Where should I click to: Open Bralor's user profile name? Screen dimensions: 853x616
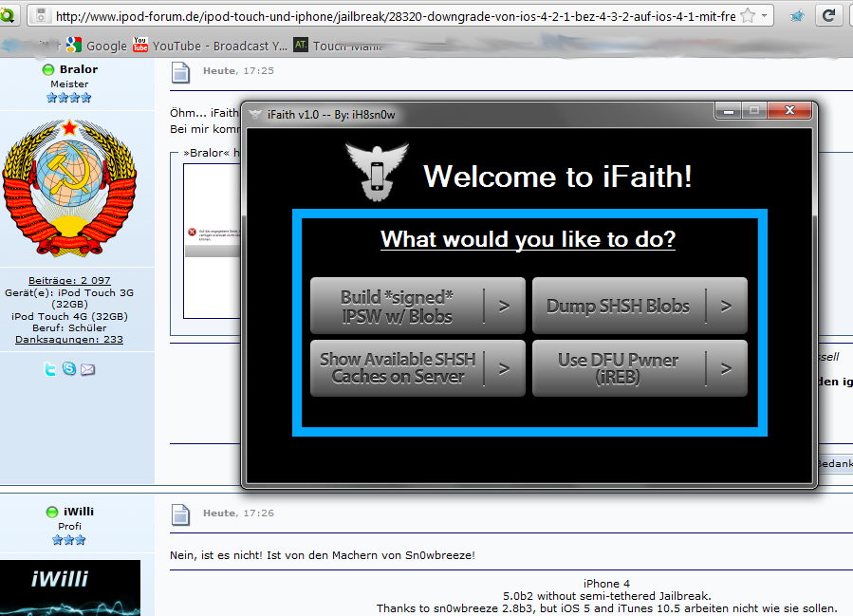coord(79,69)
